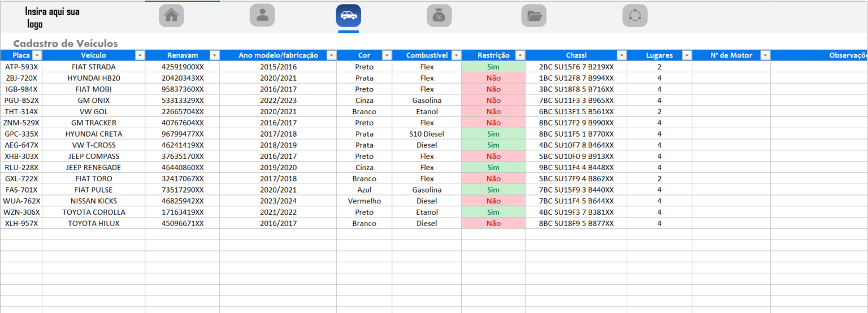
Task: Select the TOYOTA COROLLA vehicle cell
Action: point(93,212)
